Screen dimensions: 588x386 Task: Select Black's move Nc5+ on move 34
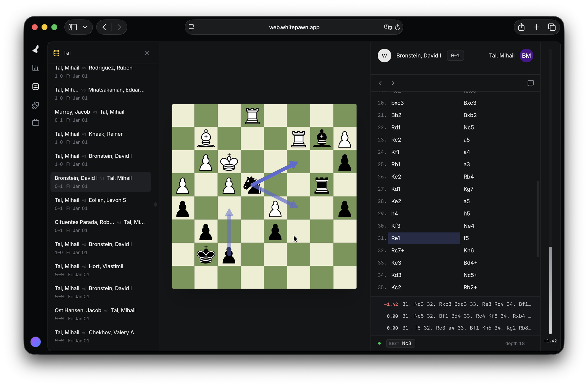pyautogui.click(x=470, y=275)
